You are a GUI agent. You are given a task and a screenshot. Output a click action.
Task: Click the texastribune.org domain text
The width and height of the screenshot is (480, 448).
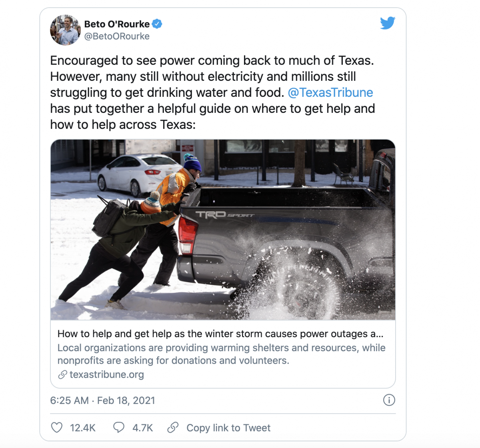click(x=107, y=375)
